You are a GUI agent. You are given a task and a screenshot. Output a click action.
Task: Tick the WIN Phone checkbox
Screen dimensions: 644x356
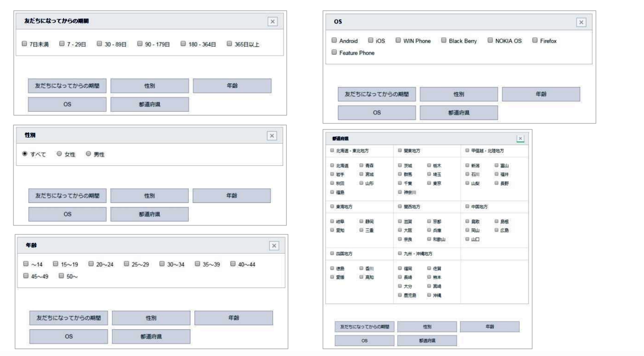[x=398, y=40]
